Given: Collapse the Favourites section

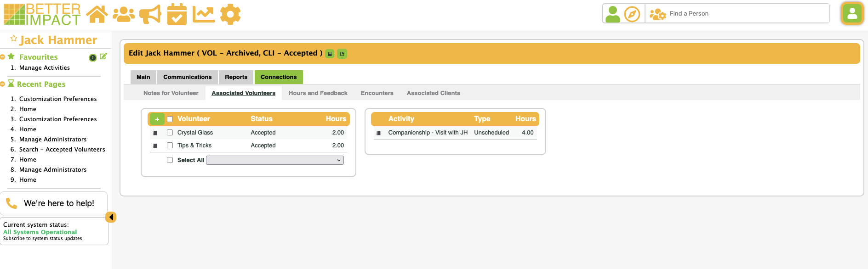Looking at the screenshot, I should coord(3,57).
